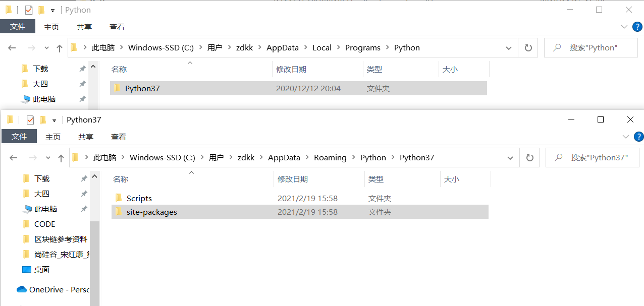Sort by the 修改日期 column header in the Python37 window

pyautogui.click(x=293, y=179)
